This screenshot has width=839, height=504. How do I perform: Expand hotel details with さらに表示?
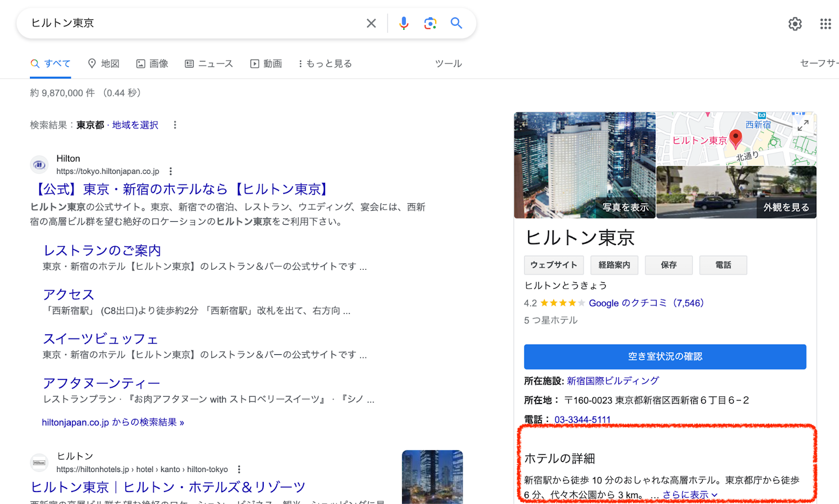tap(690, 495)
